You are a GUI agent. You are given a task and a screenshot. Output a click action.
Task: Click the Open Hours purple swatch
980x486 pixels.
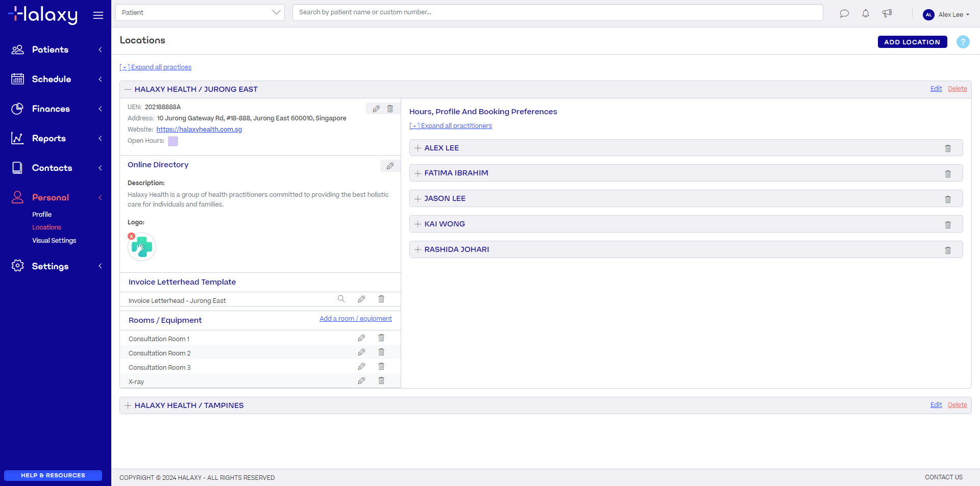click(173, 141)
